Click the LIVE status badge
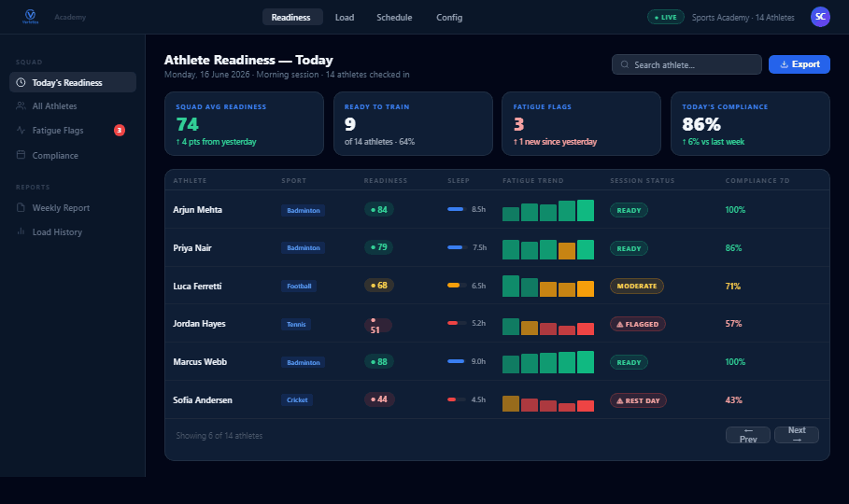Viewport: 849px width, 504px height. [665, 18]
